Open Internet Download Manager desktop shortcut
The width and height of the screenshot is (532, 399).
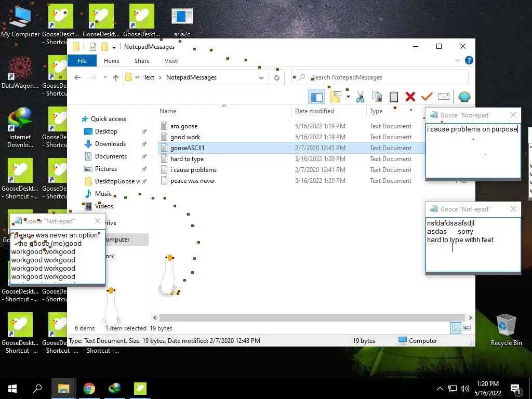coord(20,128)
